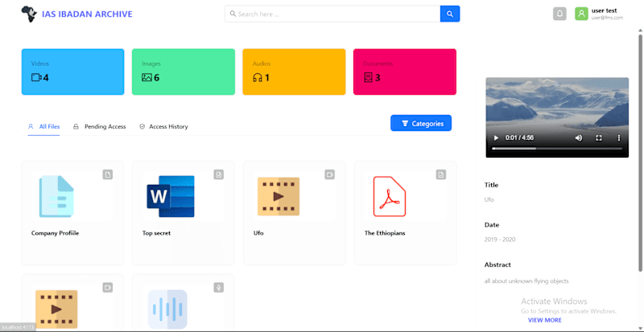Open the bottom-row film strip video file
Image resolution: width=644 pixels, height=332 pixels.
click(56, 309)
